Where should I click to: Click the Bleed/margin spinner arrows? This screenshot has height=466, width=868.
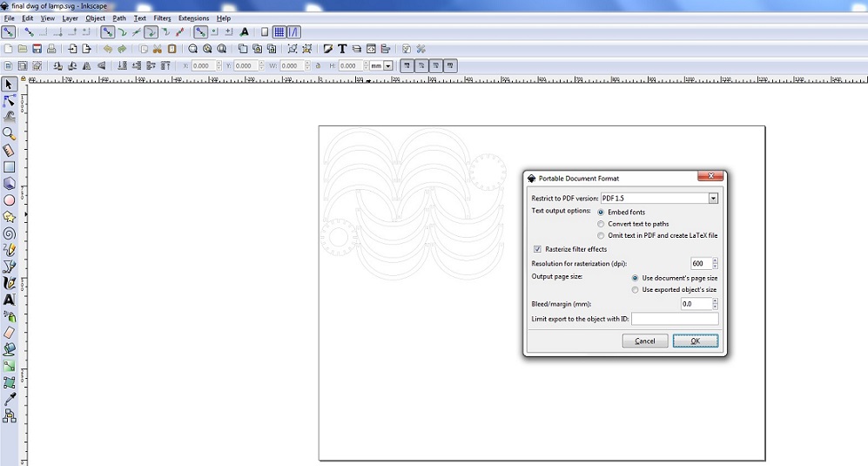pyautogui.click(x=716, y=304)
